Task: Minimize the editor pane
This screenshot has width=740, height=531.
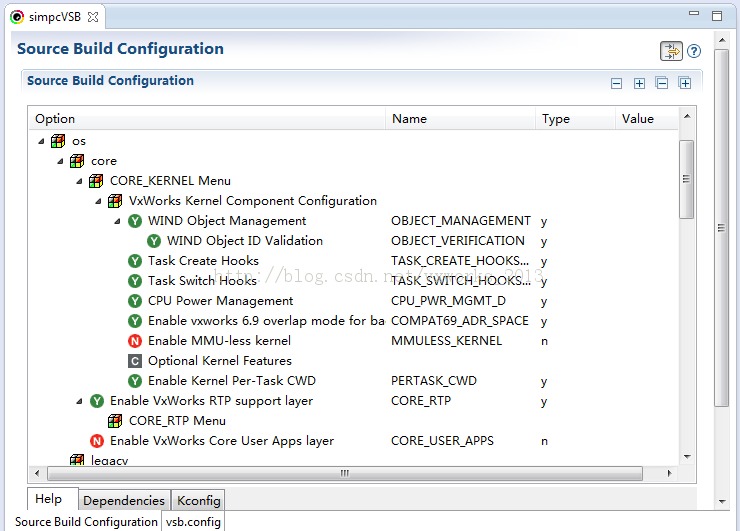Action: [x=694, y=13]
